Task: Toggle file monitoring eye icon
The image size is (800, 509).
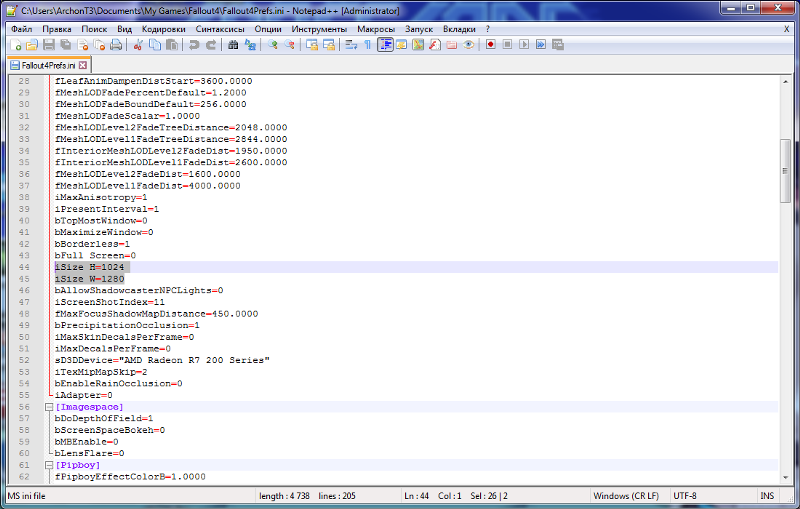Action: (x=468, y=45)
